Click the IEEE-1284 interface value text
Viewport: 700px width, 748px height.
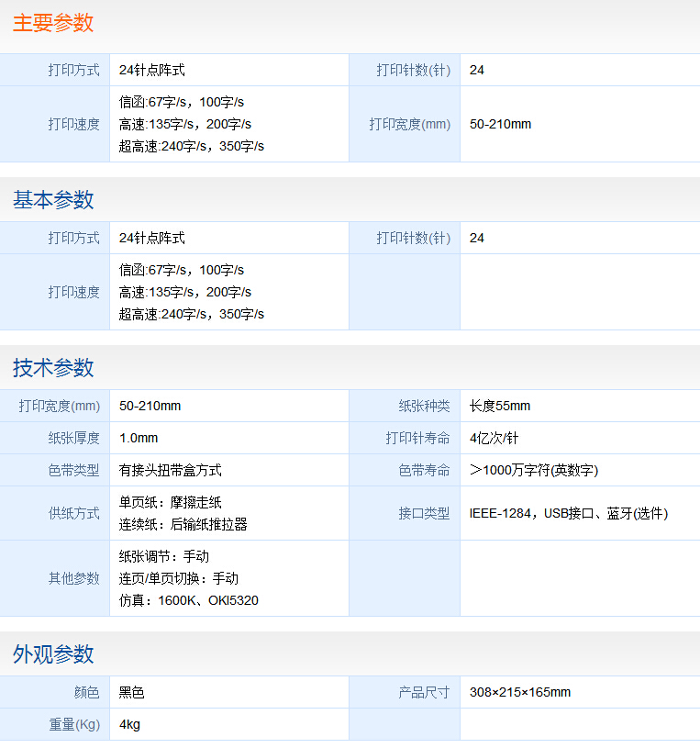pyautogui.click(x=500, y=513)
